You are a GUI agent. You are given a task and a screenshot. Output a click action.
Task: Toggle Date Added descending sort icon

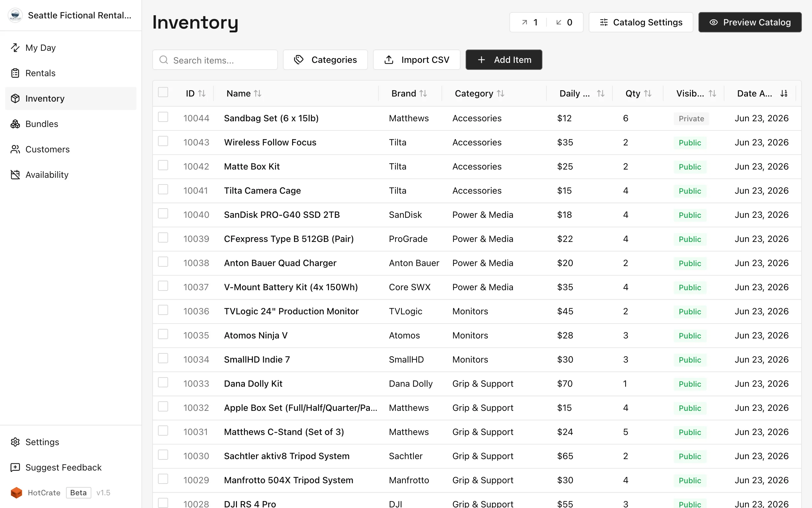click(x=784, y=93)
